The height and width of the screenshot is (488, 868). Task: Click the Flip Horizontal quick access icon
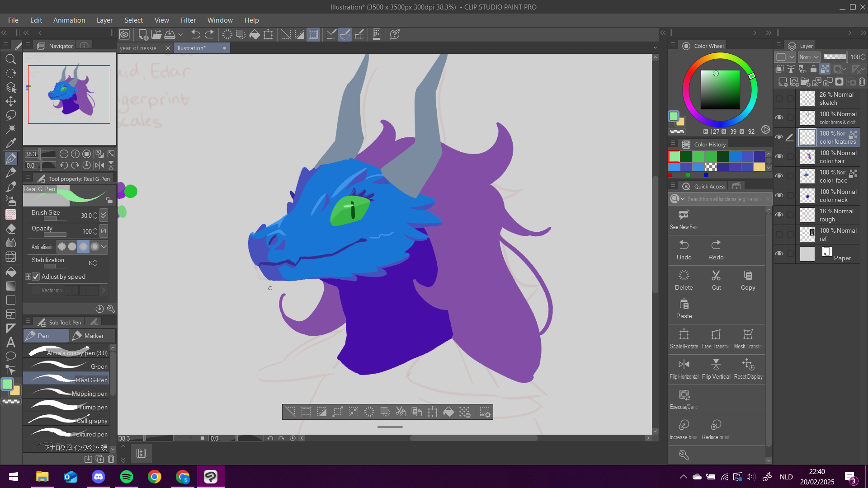click(x=684, y=364)
